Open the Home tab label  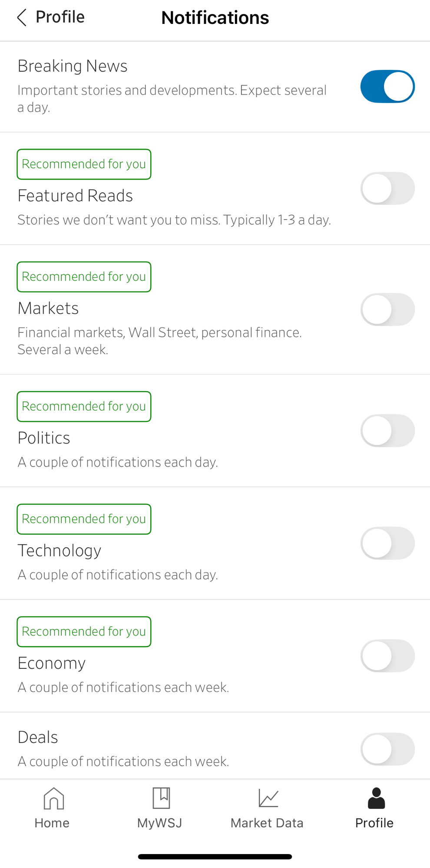[x=52, y=823]
